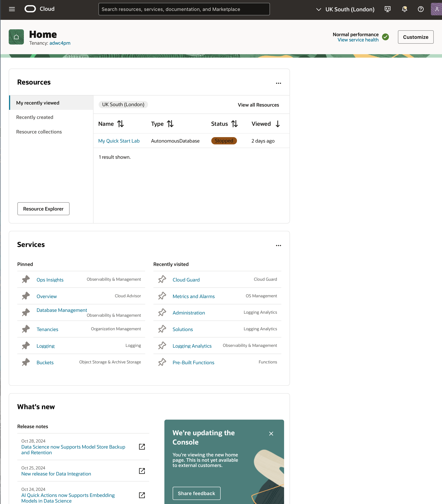The image size is (442, 504).
Task: Click the search resources input field
Action: point(184,9)
